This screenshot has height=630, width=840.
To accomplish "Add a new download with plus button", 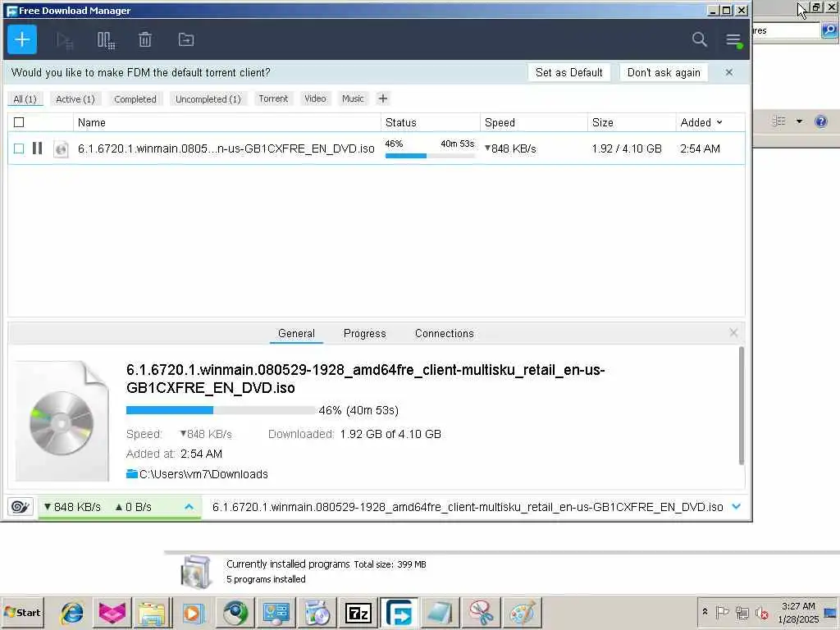I will (22, 39).
